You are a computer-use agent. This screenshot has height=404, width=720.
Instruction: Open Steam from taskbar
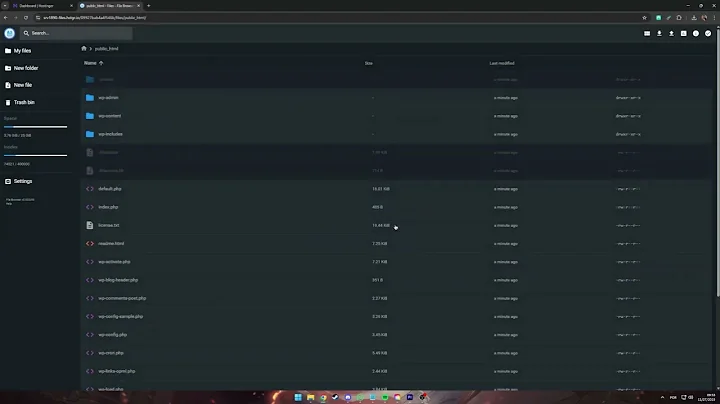click(x=335, y=397)
